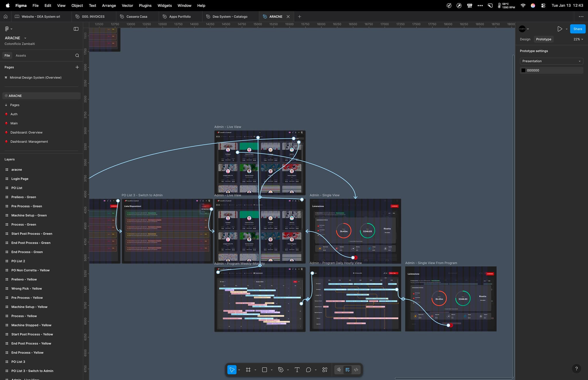This screenshot has width=588, height=380.
Task: Open the Arrange menu
Action: [x=109, y=5]
